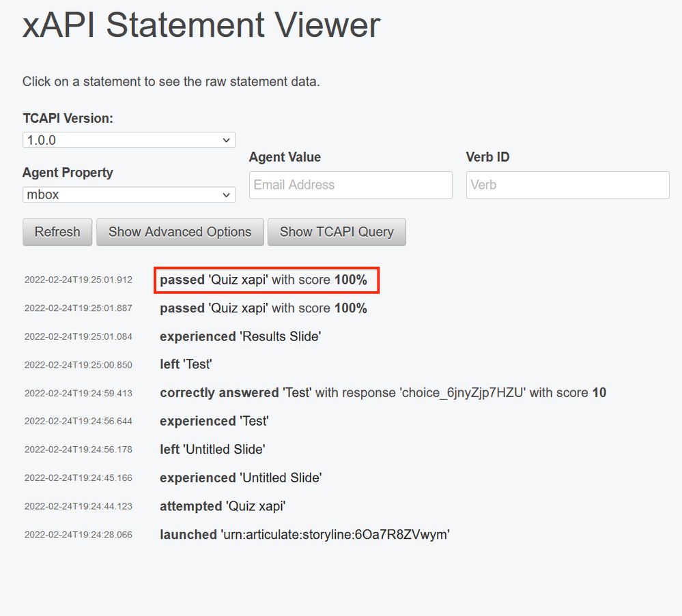682x616 pixels.
Task: Expand the Agent Property mbox dropdown
Action: 128,194
